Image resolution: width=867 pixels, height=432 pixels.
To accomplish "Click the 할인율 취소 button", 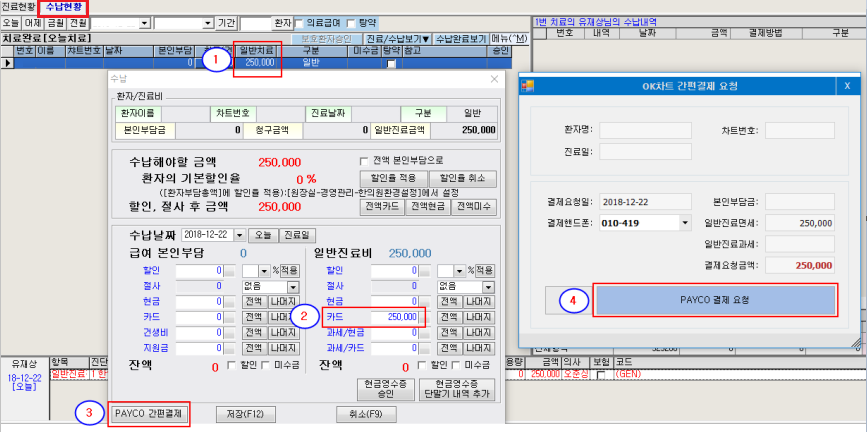I will [x=463, y=179].
